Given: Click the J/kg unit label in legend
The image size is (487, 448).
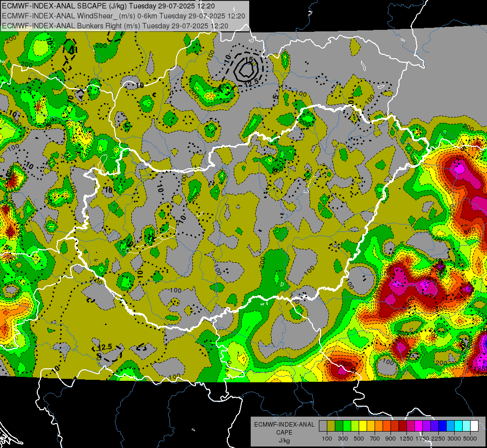Looking at the screenshot, I should 284,441.
